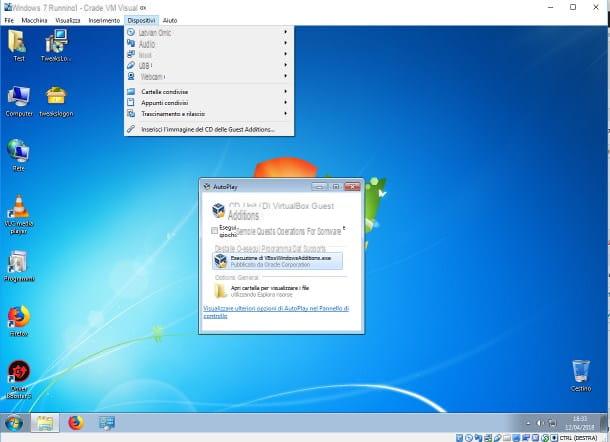Screen dimensions: 610x442
Task: Run VBoxWindowsAdditions.exe from AutoPlay
Action: pyautogui.click(x=278, y=261)
